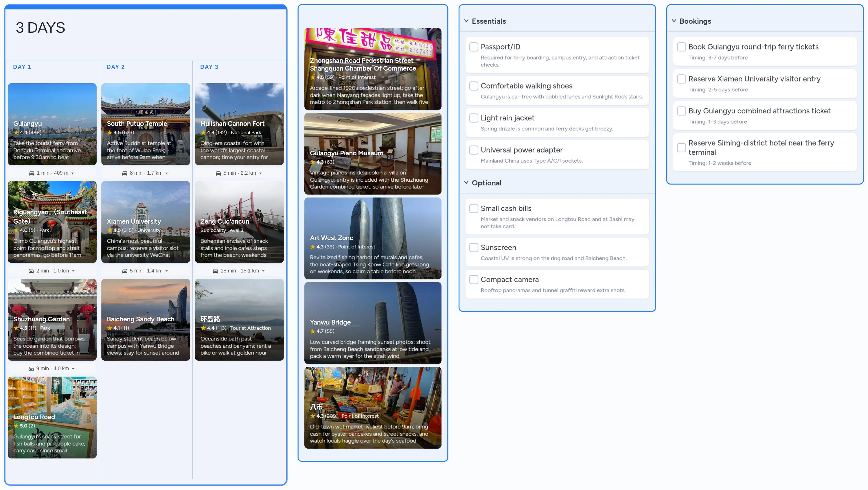Collapse the Optional section
Image resolution: width=868 pixels, height=490 pixels.
[466, 183]
